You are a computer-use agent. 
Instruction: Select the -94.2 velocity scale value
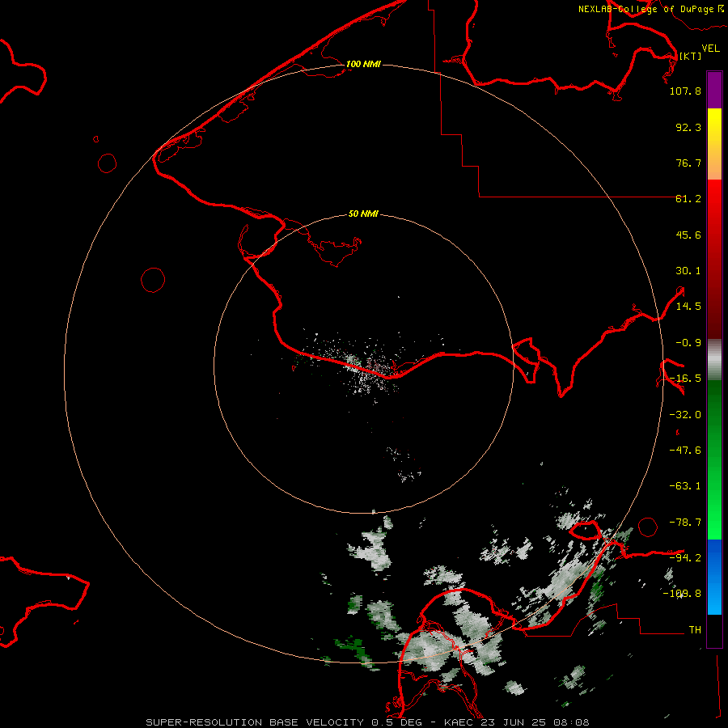click(x=685, y=558)
